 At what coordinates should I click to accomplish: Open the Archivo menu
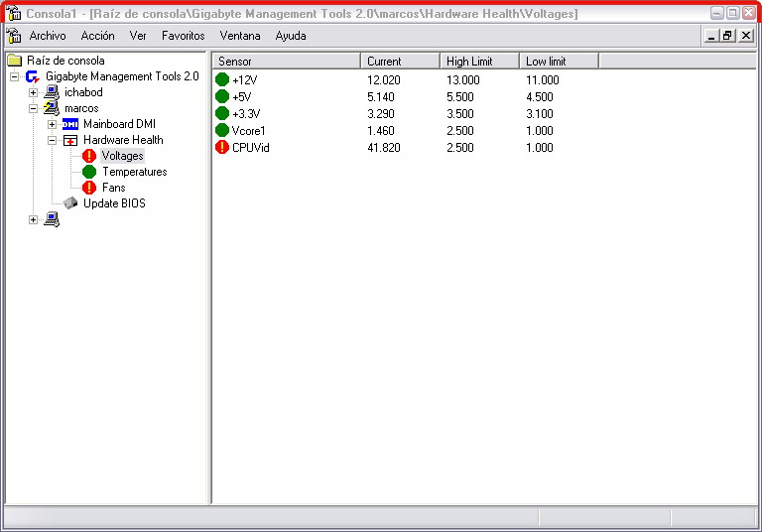48,36
